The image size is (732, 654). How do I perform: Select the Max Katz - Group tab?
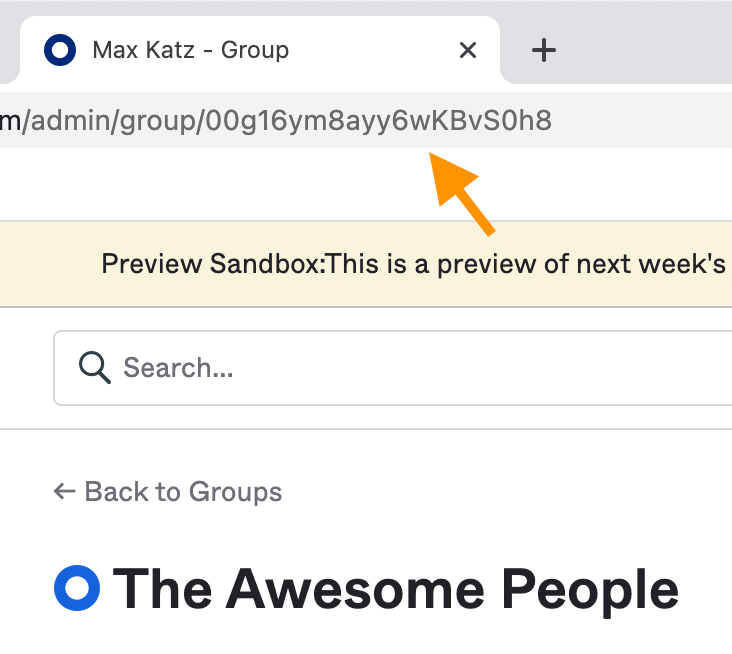(x=190, y=50)
